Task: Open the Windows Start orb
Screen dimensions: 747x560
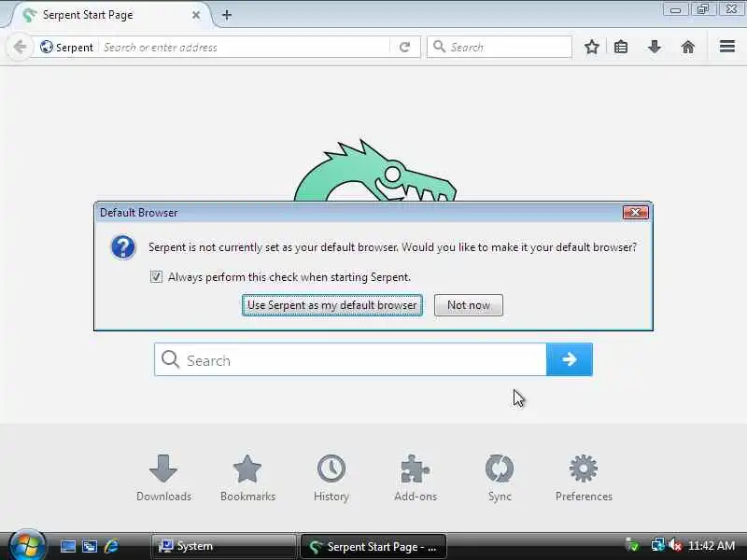Action: coord(27,545)
